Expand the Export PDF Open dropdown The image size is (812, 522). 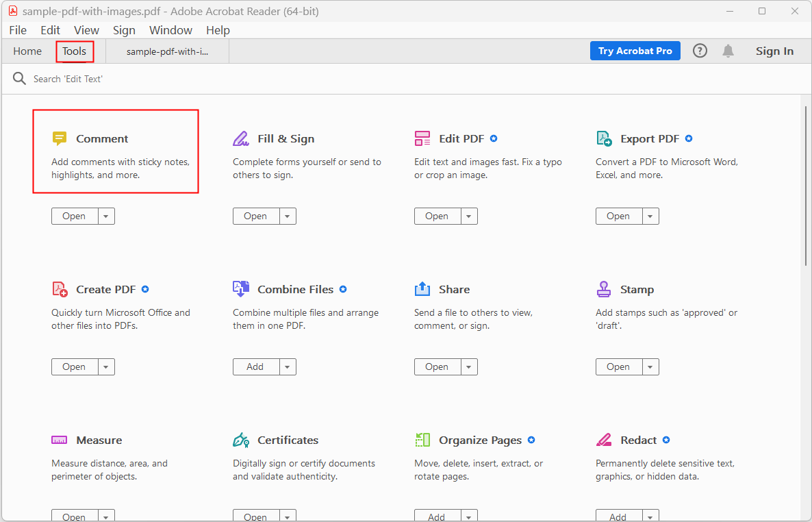tap(650, 216)
